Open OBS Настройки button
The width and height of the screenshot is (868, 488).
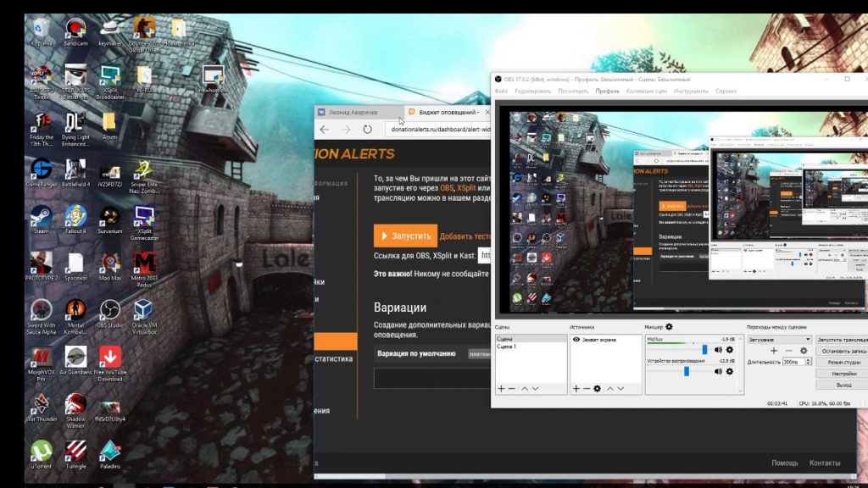tap(842, 374)
